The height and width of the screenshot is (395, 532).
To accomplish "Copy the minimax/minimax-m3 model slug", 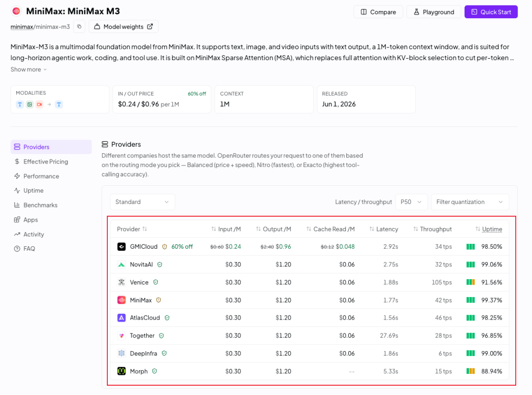I will (x=79, y=27).
